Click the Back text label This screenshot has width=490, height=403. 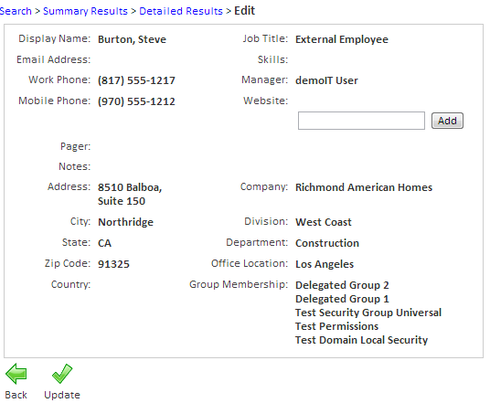click(x=16, y=395)
